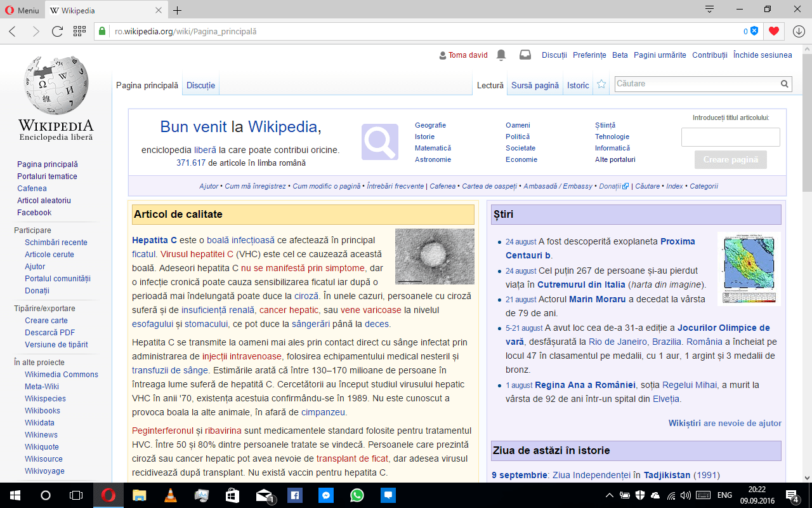Screen dimensions: 812x508
Task: View site security via the green padlock
Action: [x=102, y=31]
